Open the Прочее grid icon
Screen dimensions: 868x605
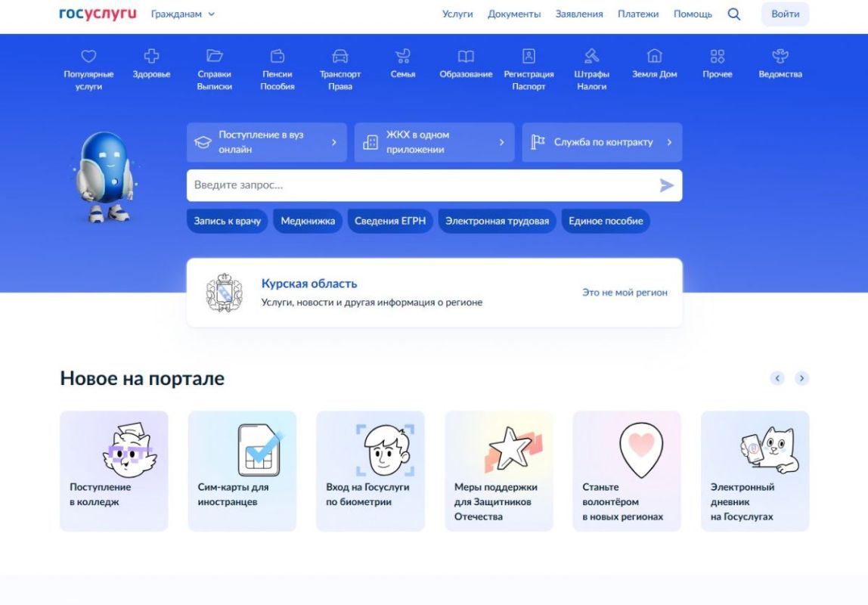718,56
